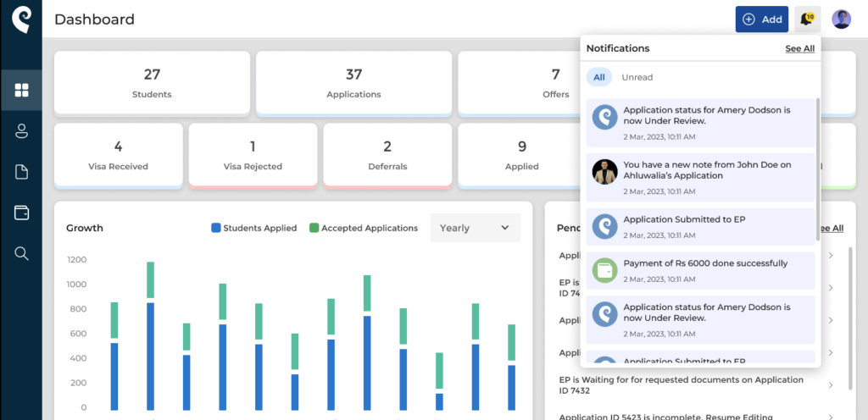Click the company logo in the sidebar
Viewport: 868px width, 420px height.
click(x=21, y=19)
